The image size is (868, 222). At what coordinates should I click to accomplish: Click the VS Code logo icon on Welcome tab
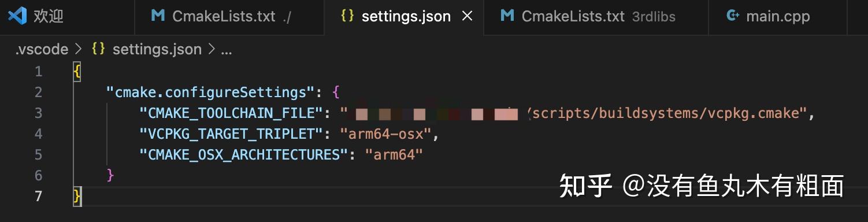point(17,16)
